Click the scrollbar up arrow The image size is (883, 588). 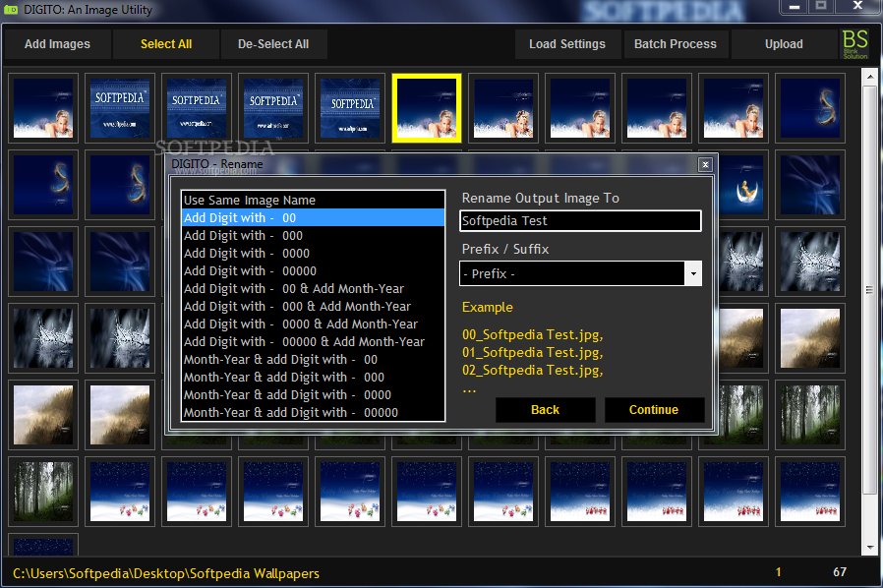869,76
